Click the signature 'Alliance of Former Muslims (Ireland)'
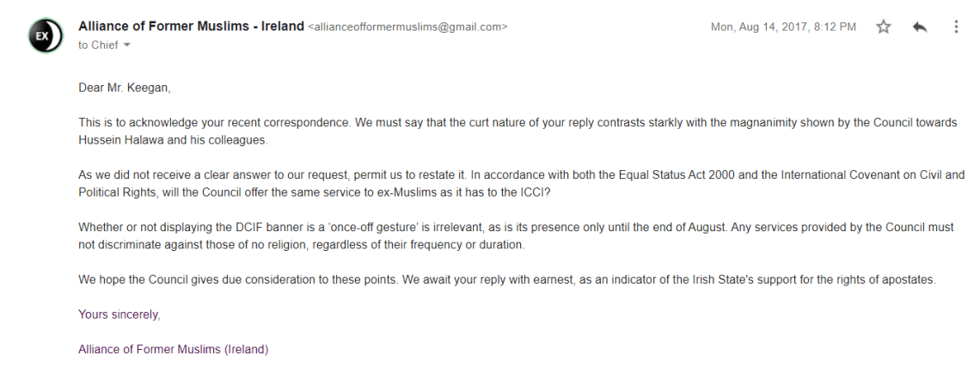 tap(173, 350)
